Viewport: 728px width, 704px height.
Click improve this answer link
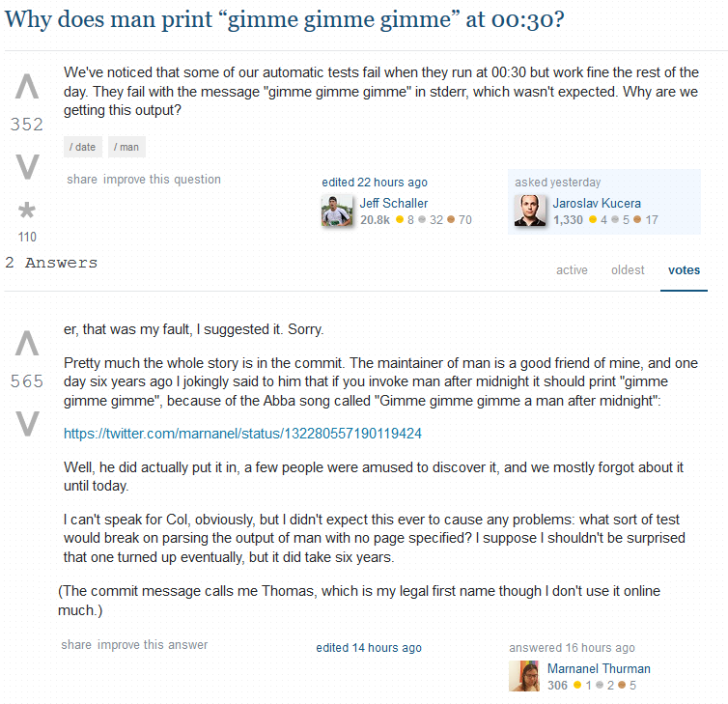153,644
